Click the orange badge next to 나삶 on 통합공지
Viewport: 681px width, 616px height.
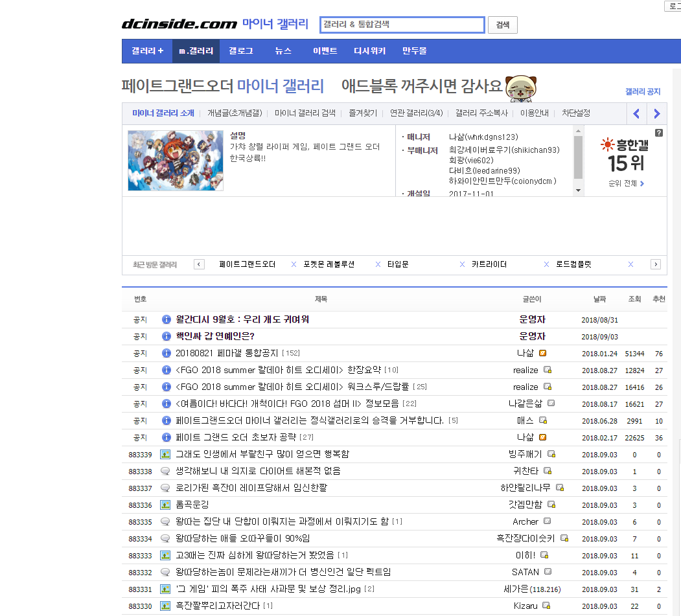pyautogui.click(x=543, y=353)
